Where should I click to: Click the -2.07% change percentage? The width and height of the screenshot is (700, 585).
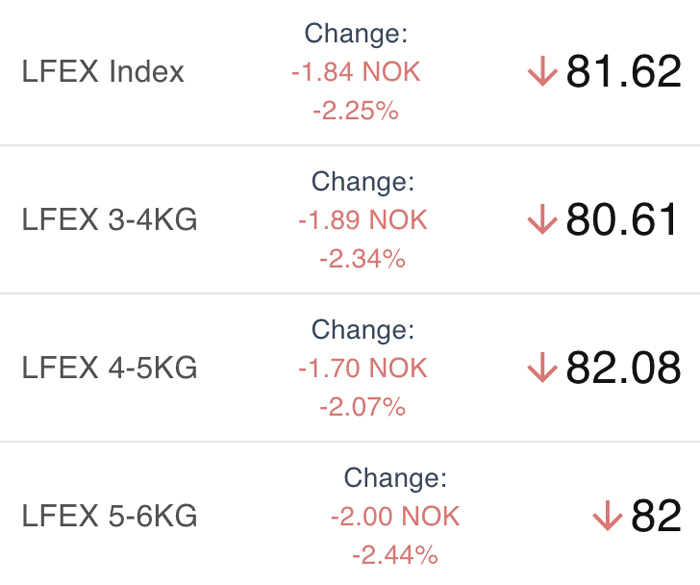click(362, 407)
